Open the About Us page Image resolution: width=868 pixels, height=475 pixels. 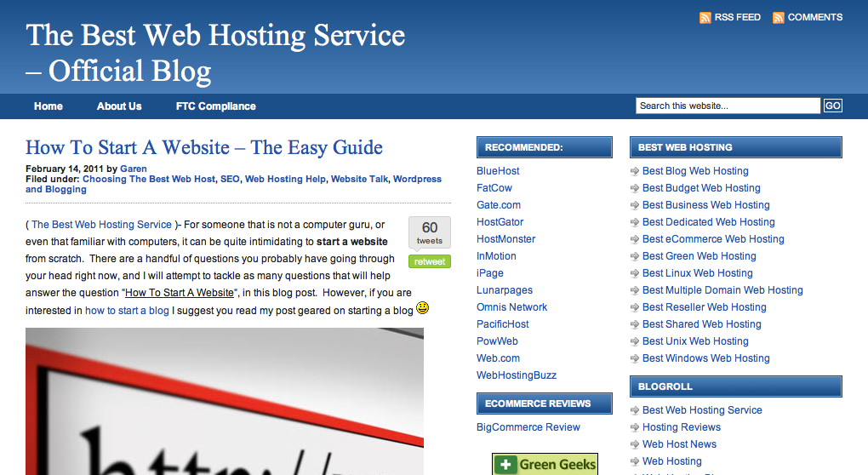[119, 106]
